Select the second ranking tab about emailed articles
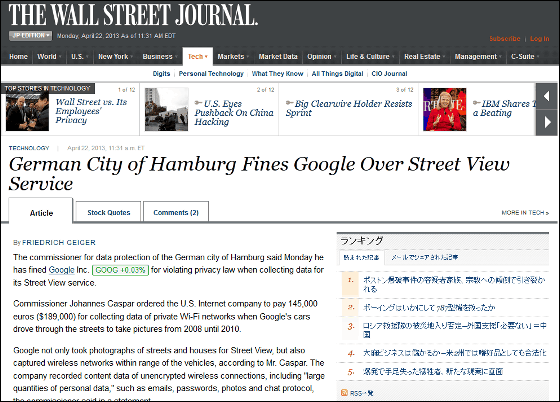The width and height of the screenshot is (560, 402). [x=424, y=257]
